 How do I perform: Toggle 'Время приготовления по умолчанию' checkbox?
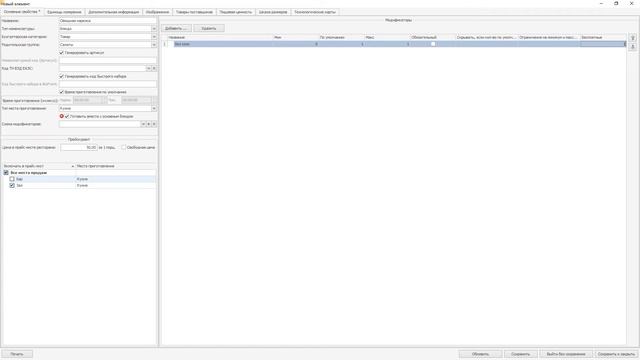pos(62,92)
